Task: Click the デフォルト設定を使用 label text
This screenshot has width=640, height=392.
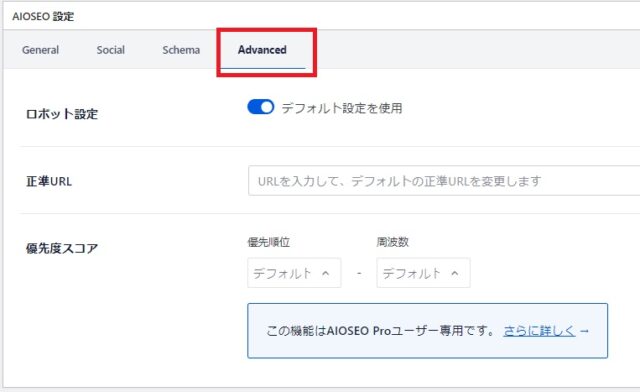Action: click(342, 108)
